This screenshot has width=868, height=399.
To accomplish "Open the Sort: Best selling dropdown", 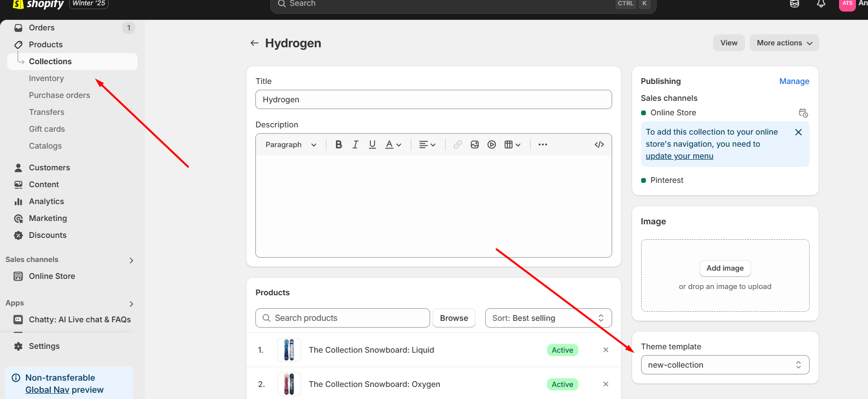I will click(548, 318).
